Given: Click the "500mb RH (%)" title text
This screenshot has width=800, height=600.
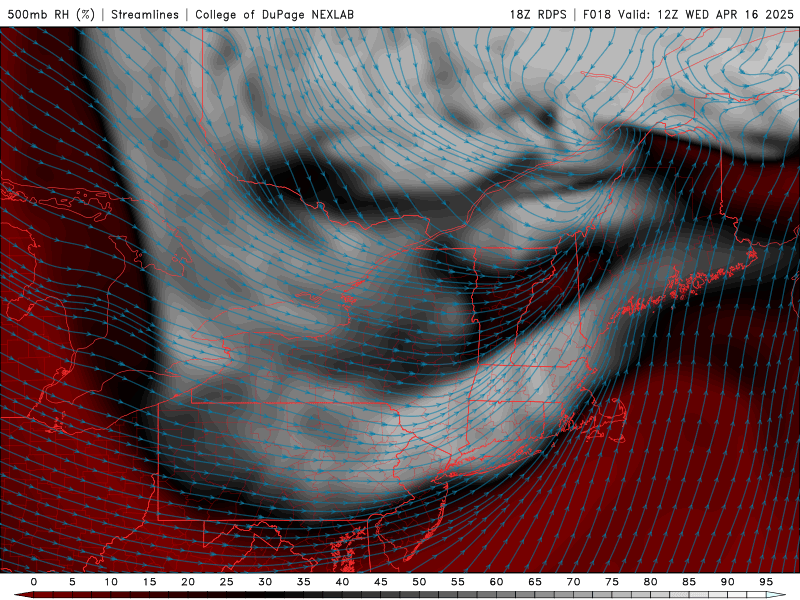Looking at the screenshot, I should 51,14.
